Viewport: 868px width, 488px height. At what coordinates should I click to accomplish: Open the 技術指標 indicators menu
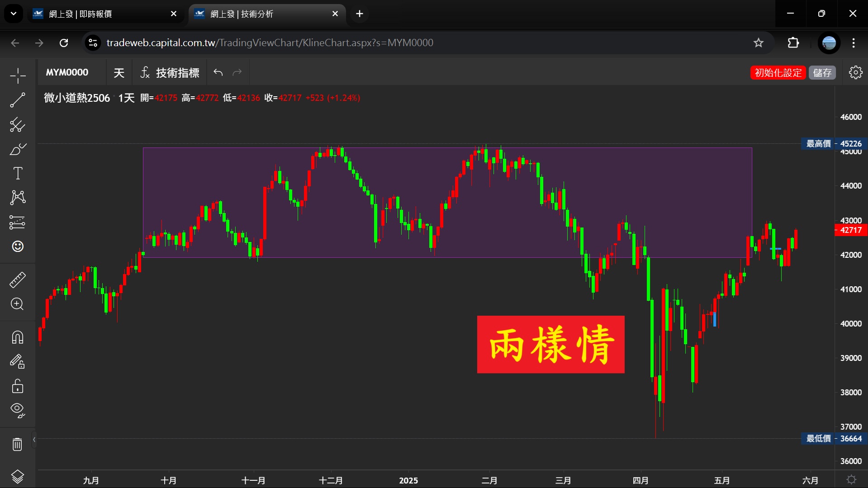170,73
